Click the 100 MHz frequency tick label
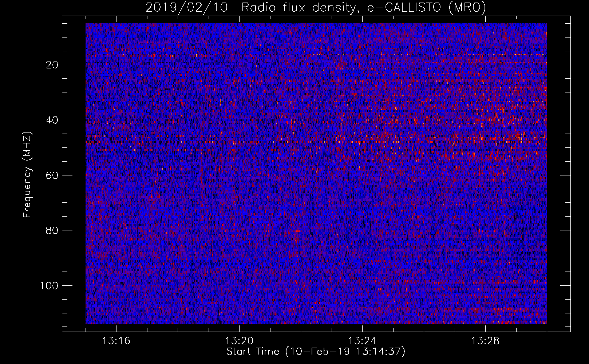The height and width of the screenshot is (364, 589). coord(49,286)
